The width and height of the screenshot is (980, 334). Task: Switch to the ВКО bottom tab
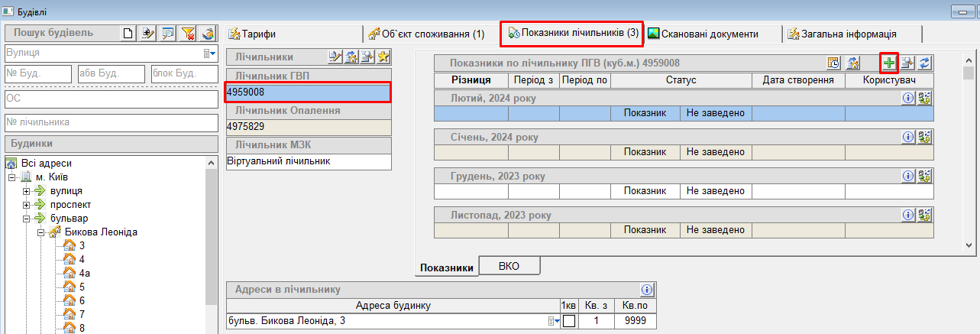click(x=508, y=265)
